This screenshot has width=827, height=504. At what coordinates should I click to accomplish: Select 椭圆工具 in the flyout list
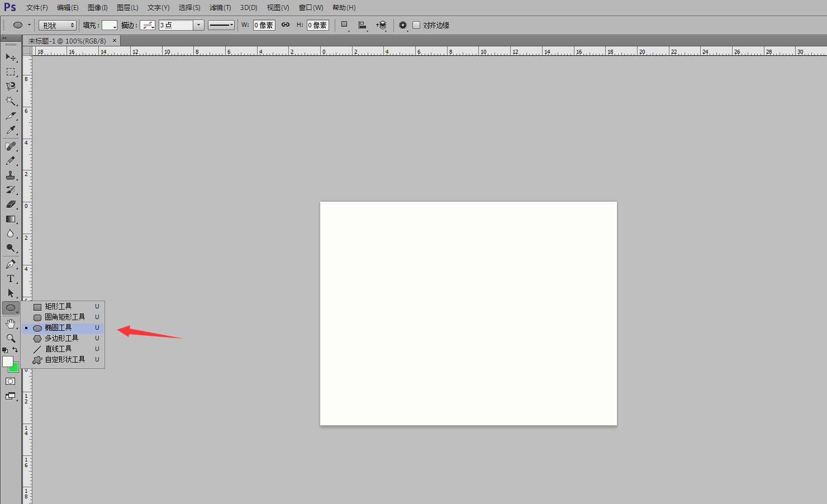point(59,327)
